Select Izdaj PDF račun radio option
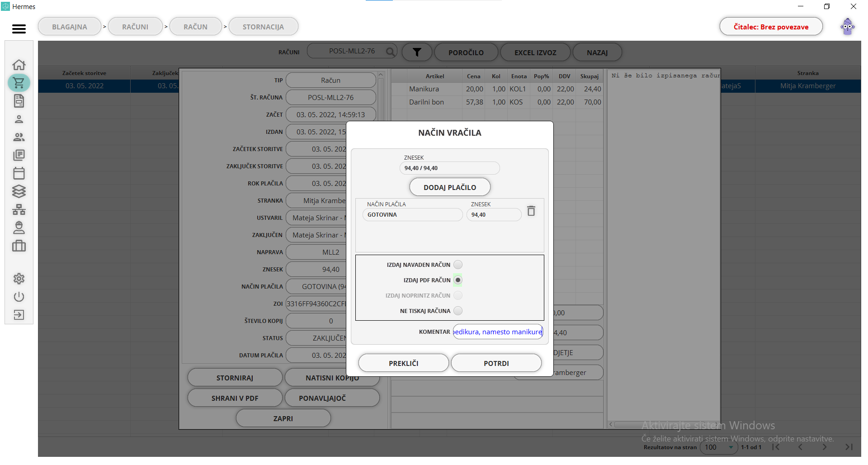Screen dimensions: 868x465 [x=458, y=280]
